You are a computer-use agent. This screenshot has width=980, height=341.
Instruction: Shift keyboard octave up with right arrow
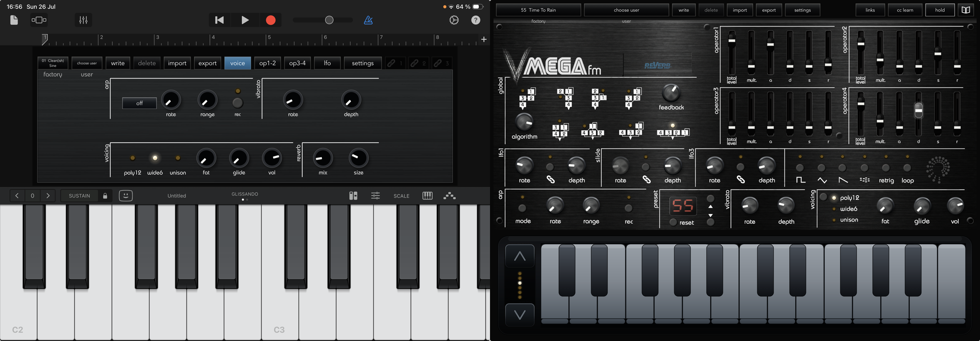[x=48, y=195]
